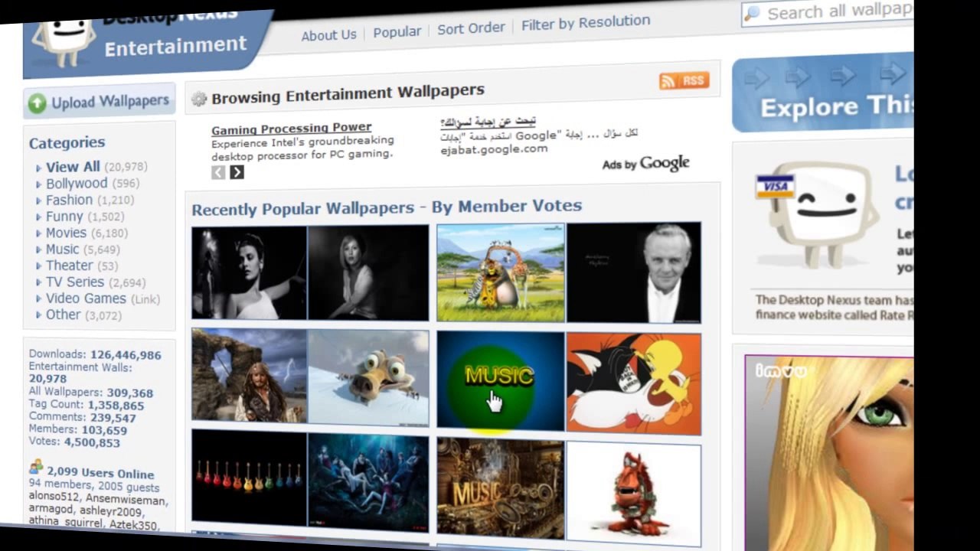Click the users online people icon

[x=36, y=466]
